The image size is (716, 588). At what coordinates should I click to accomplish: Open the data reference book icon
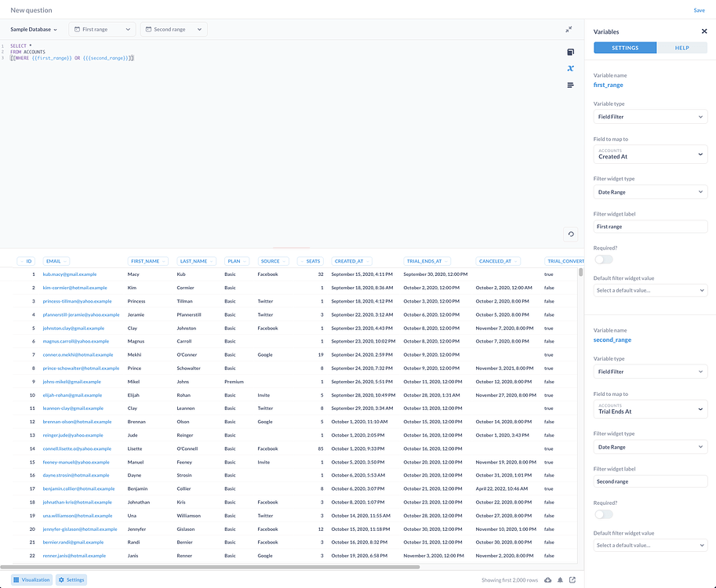[x=570, y=52]
